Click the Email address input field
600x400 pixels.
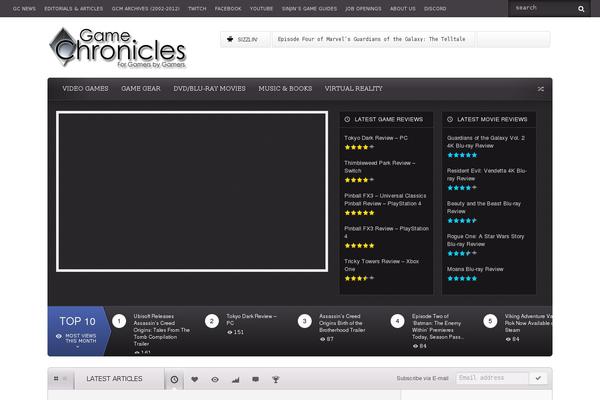click(x=492, y=378)
